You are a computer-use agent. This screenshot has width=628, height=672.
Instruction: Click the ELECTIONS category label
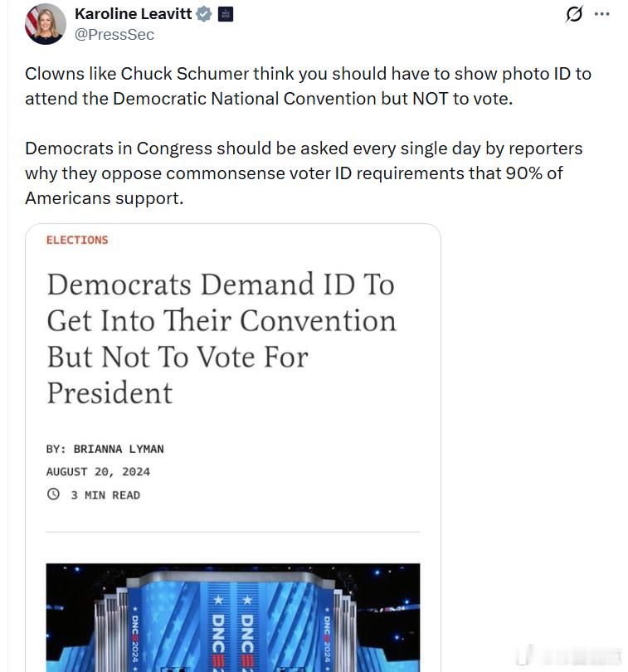click(77, 240)
